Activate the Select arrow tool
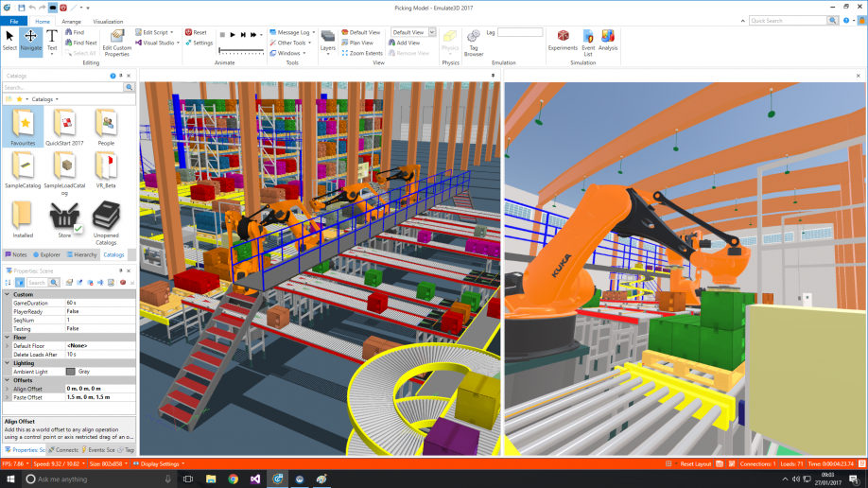This screenshot has height=488, width=868. [x=9, y=41]
